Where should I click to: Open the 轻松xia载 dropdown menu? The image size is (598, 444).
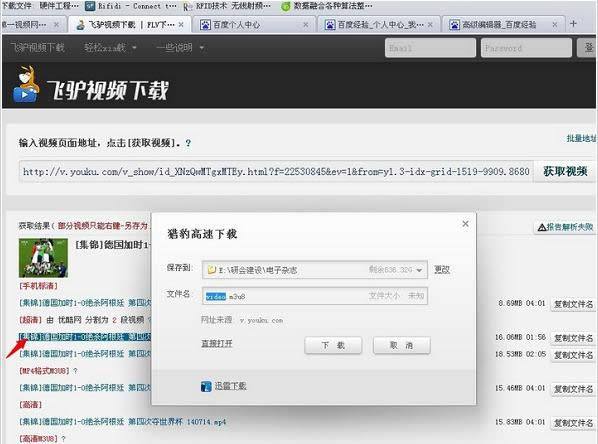click(x=111, y=48)
